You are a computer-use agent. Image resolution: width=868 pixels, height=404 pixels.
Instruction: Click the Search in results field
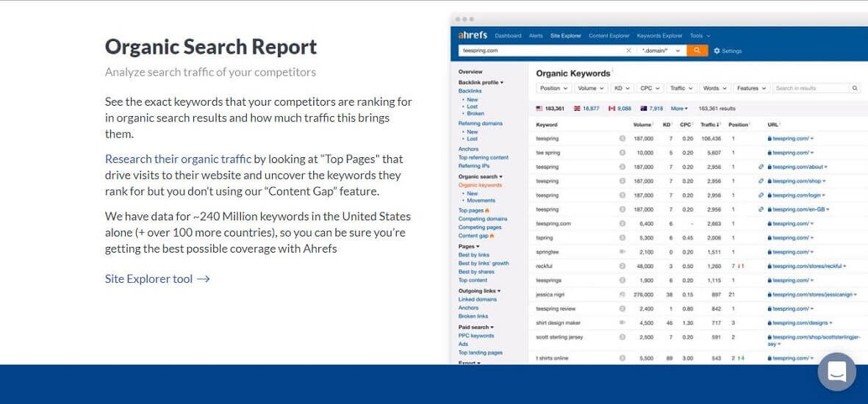(x=810, y=88)
